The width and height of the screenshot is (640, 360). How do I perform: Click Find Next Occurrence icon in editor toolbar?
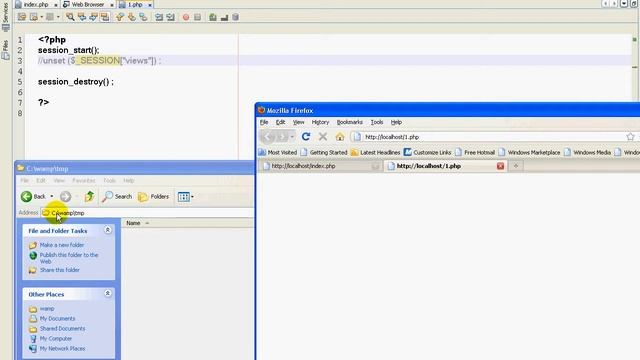(x=93, y=17)
